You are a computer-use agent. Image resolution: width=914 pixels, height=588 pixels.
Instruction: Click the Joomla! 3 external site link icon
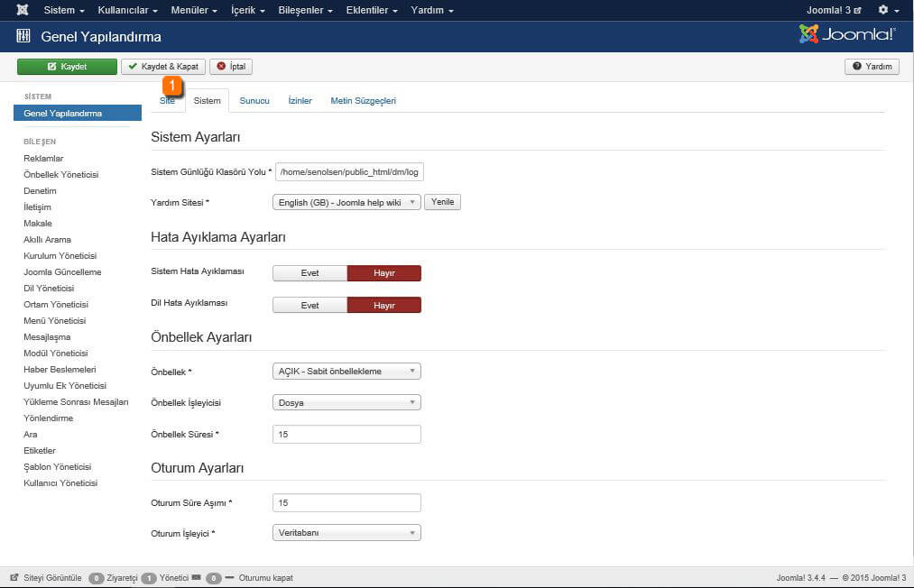pyautogui.click(x=857, y=11)
